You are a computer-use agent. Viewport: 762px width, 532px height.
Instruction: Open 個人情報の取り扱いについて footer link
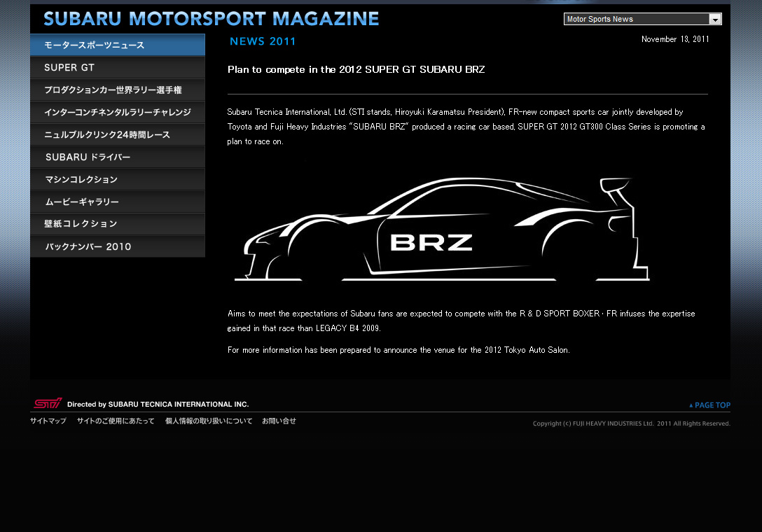coord(209,421)
